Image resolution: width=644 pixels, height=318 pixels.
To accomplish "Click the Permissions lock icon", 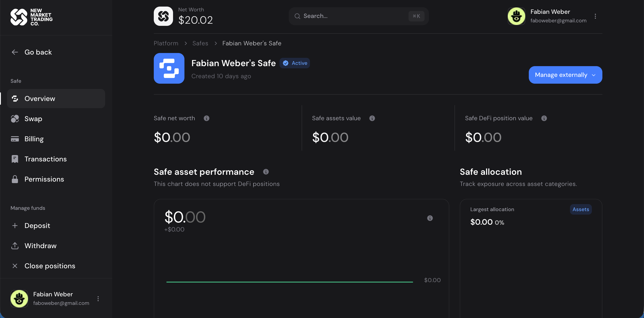I will tap(15, 179).
